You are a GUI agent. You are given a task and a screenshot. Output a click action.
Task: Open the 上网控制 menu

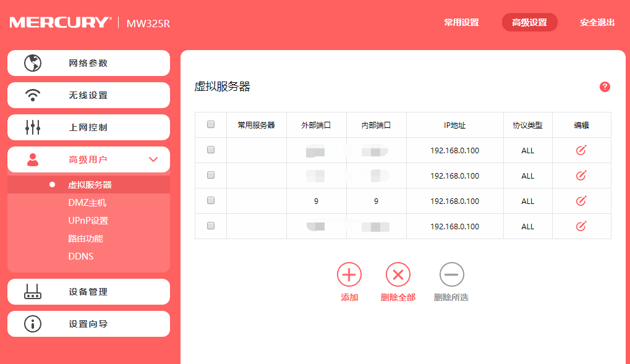pyautogui.click(x=89, y=127)
